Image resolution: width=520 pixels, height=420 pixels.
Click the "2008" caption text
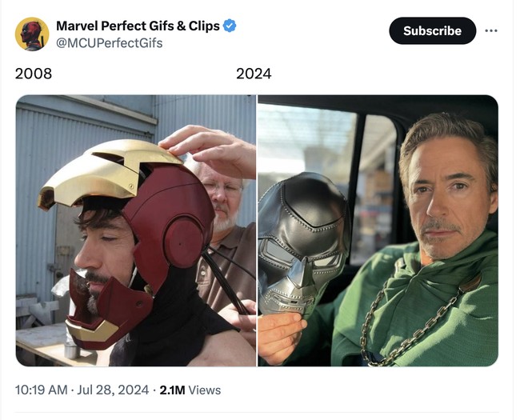(34, 74)
